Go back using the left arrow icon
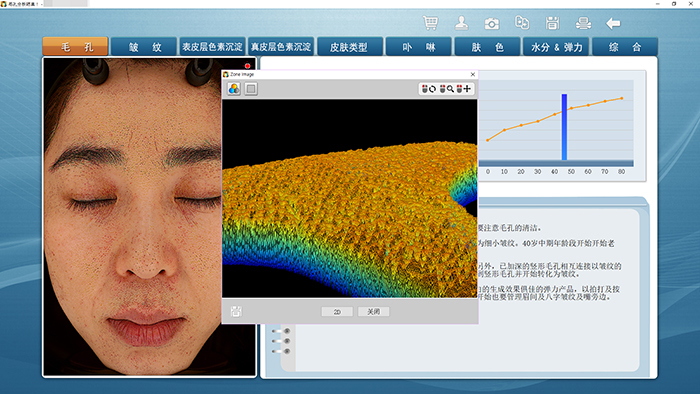700x394 pixels. 613,23
